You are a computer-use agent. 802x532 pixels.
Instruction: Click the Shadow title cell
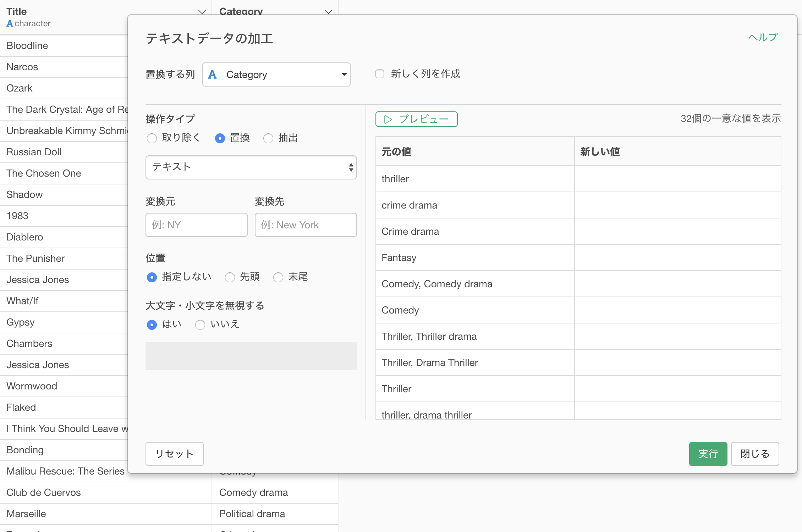[x=64, y=195]
